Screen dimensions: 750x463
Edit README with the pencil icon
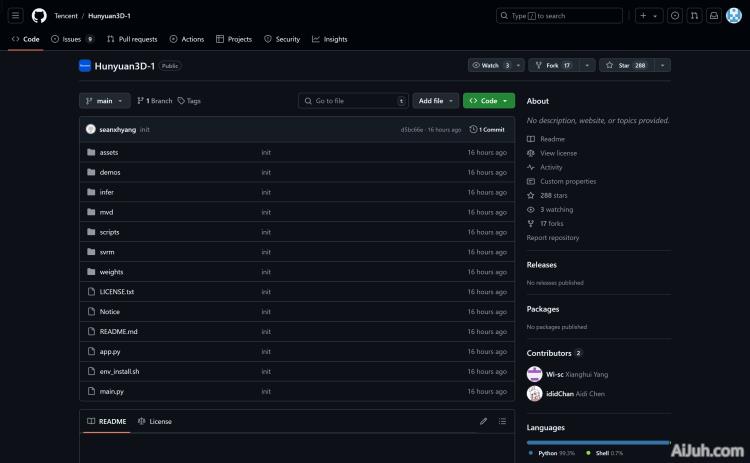point(483,421)
